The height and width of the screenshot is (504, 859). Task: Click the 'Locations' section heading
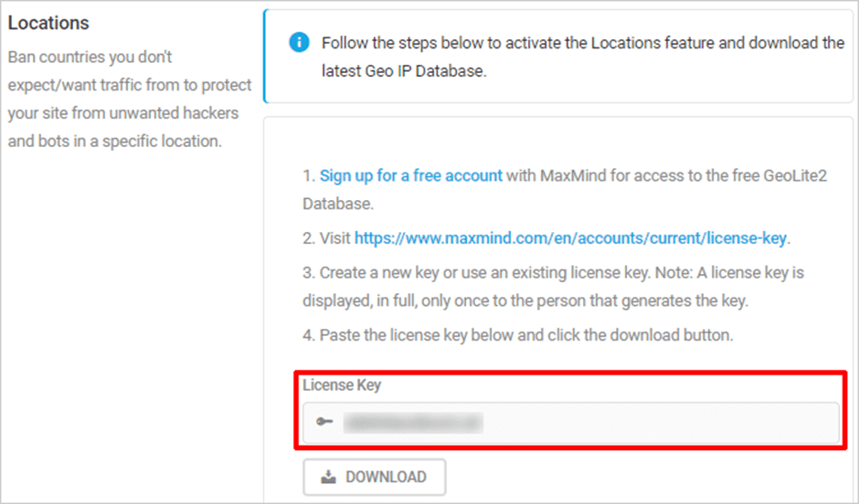(48, 23)
